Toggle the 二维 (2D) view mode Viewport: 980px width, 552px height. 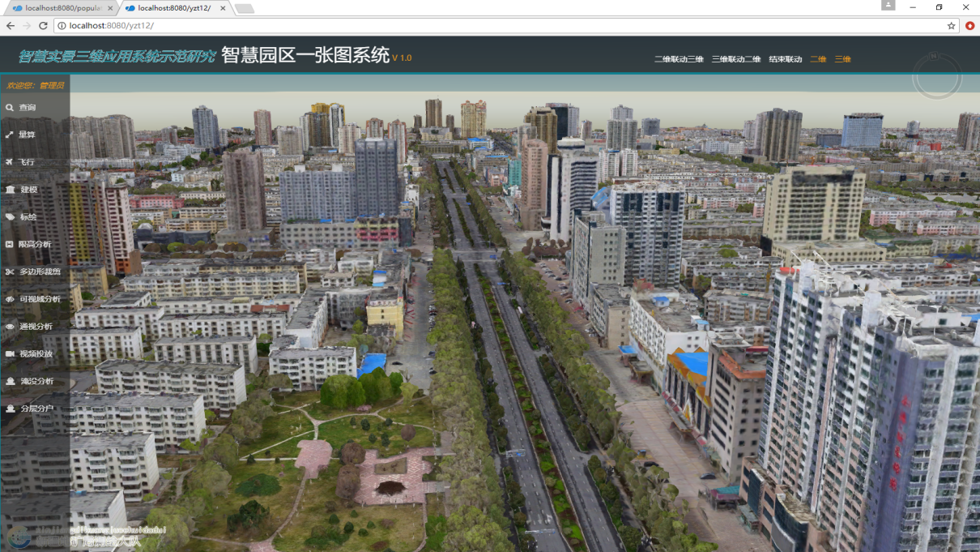coord(817,58)
